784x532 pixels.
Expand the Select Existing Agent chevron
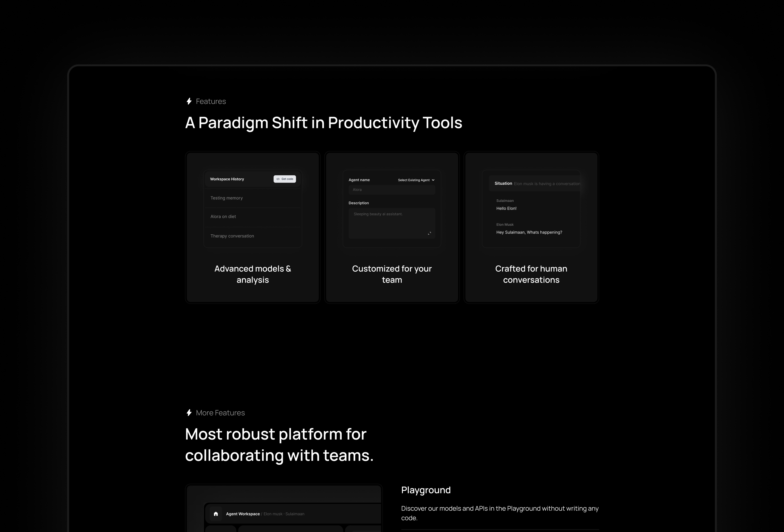click(x=433, y=180)
